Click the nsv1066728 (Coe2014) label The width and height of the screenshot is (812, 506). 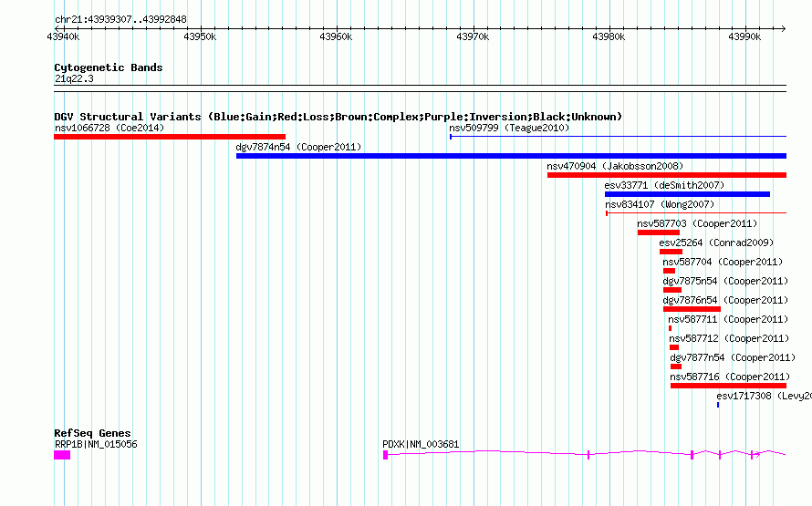coord(109,128)
